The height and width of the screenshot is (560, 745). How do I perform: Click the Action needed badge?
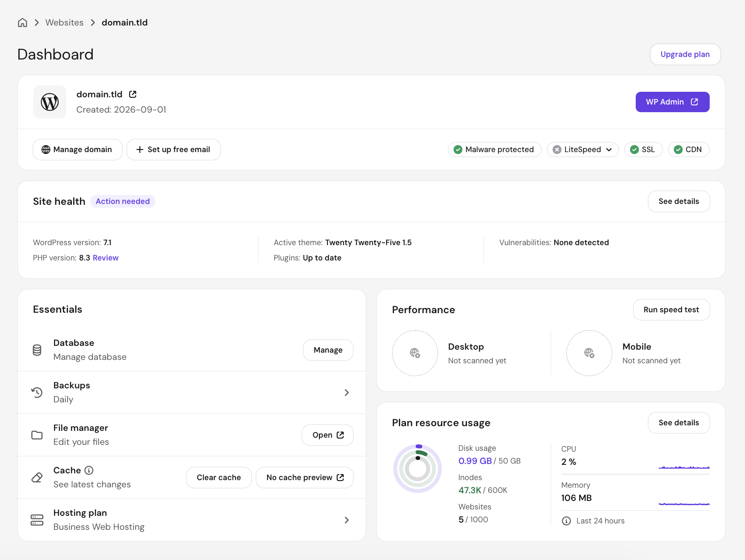coord(123,201)
